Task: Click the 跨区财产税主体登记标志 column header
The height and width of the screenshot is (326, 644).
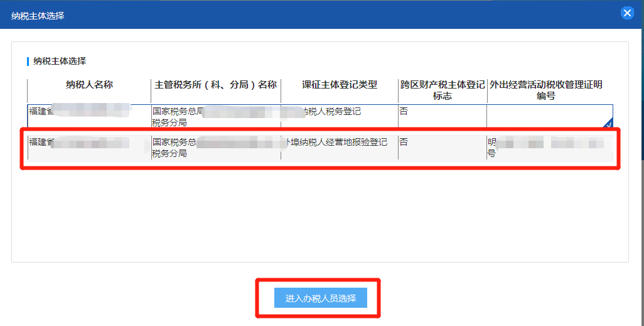Action: 442,90
